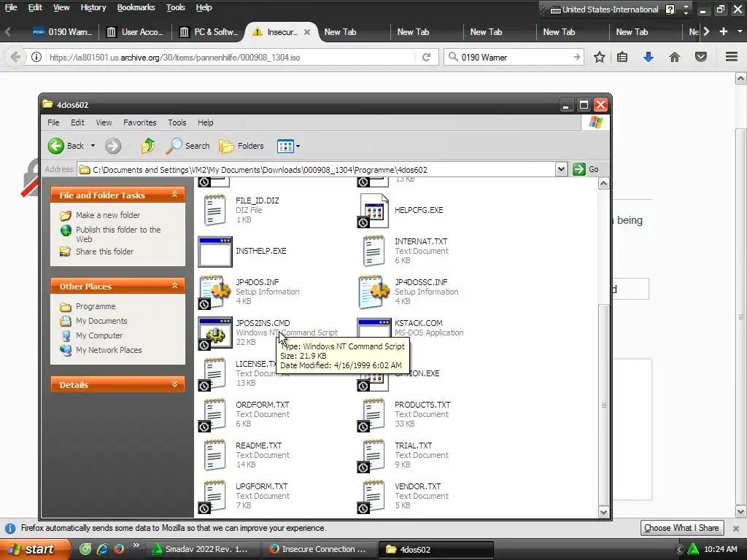Open the Firefox downloads arrow icon
This screenshot has width=747, height=560.
(x=649, y=57)
